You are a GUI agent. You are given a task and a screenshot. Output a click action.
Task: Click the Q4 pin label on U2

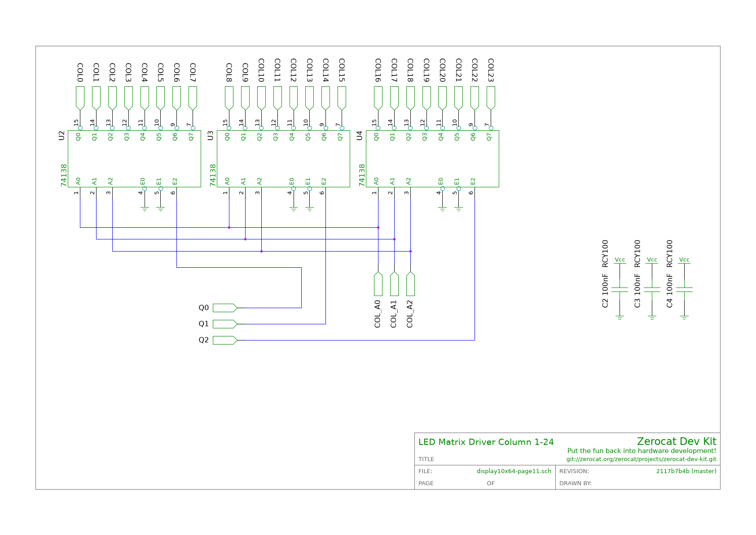point(143,137)
